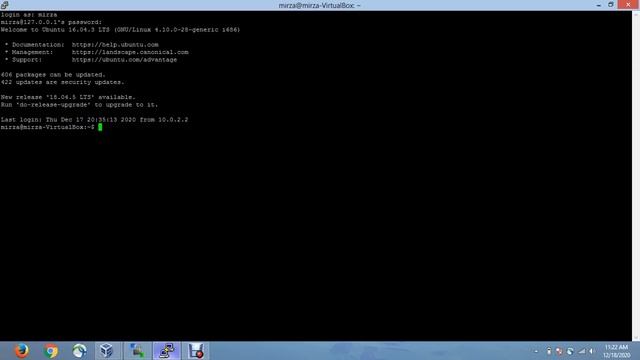Image resolution: width=640 pixels, height=360 pixels.
Task: Click the 'Last login: Thu Dec 17' line
Action: pyautogui.click(x=94, y=120)
